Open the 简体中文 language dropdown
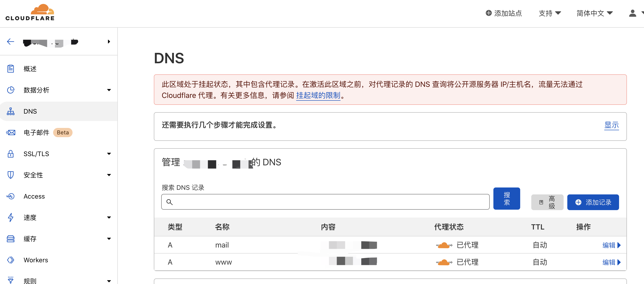The image size is (644, 284). click(x=594, y=13)
